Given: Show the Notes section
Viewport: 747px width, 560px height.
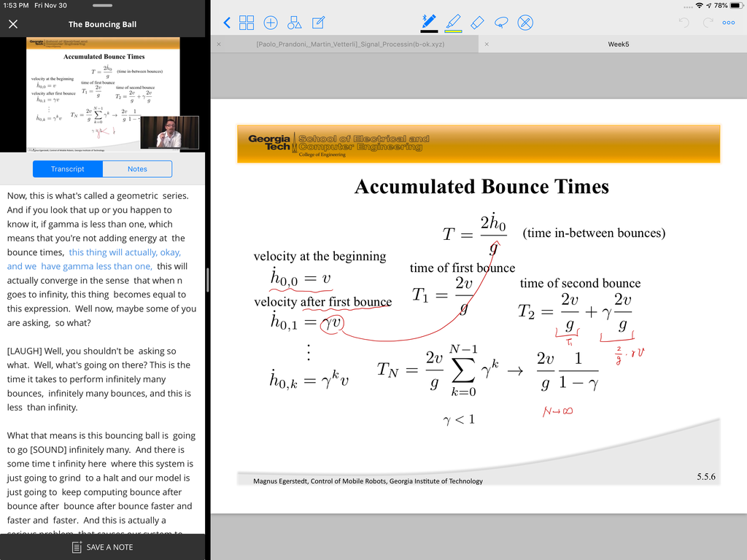Looking at the screenshot, I should pos(137,169).
